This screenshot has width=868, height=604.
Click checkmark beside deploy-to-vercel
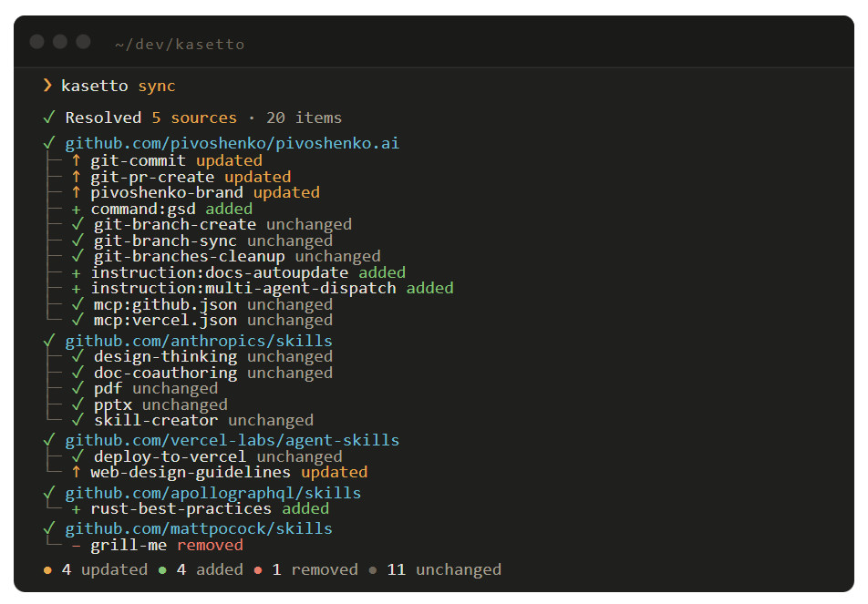pyautogui.click(x=77, y=456)
